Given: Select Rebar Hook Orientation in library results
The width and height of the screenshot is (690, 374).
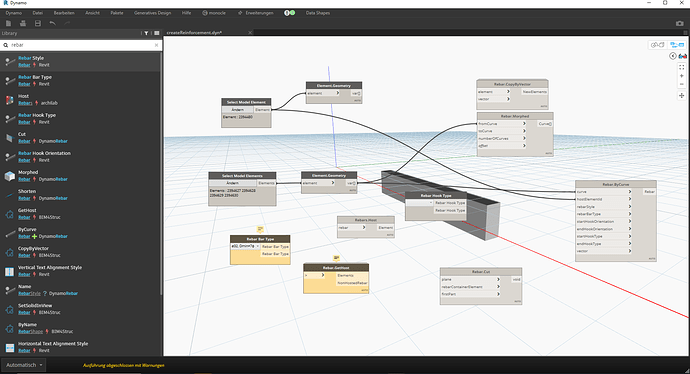Looking at the screenshot, I should pyautogui.click(x=44, y=153).
